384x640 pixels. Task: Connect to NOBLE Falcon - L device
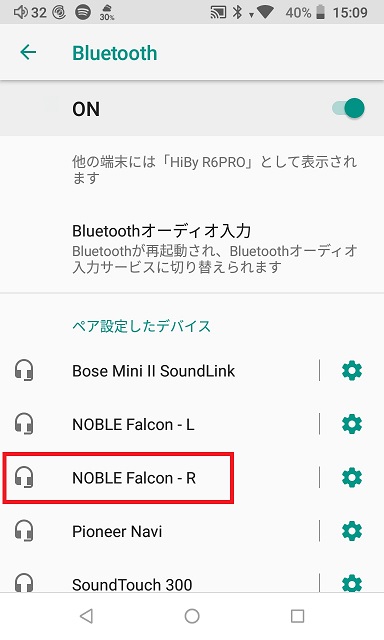(159, 424)
